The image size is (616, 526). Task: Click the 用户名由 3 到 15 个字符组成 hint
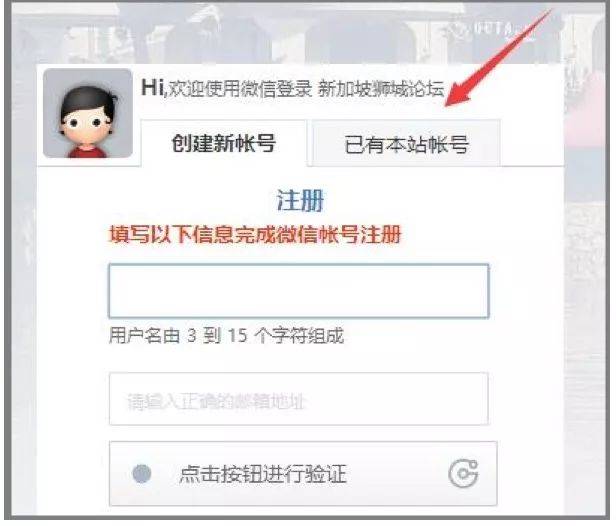pos(226,336)
